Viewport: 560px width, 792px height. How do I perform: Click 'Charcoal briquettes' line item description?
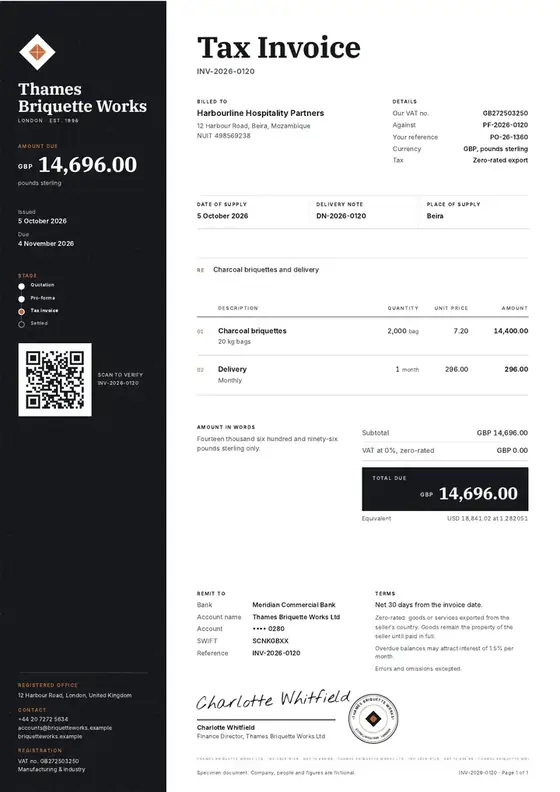click(252, 331)
